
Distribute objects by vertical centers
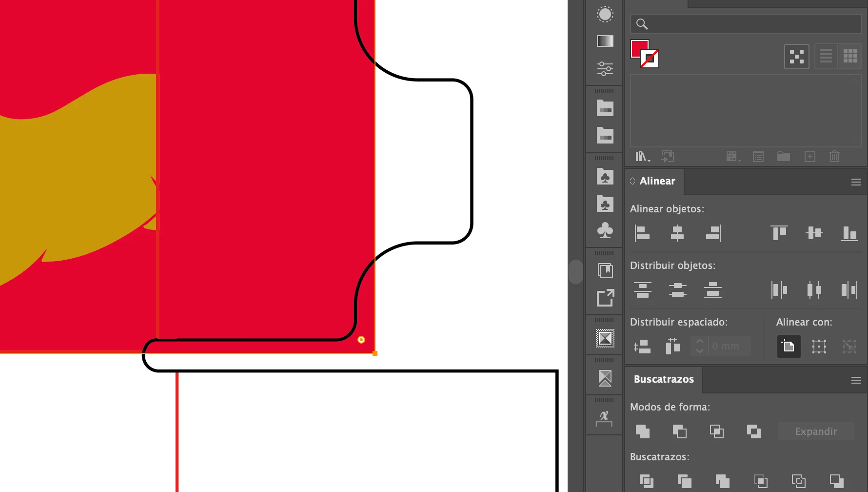[677, 290]
